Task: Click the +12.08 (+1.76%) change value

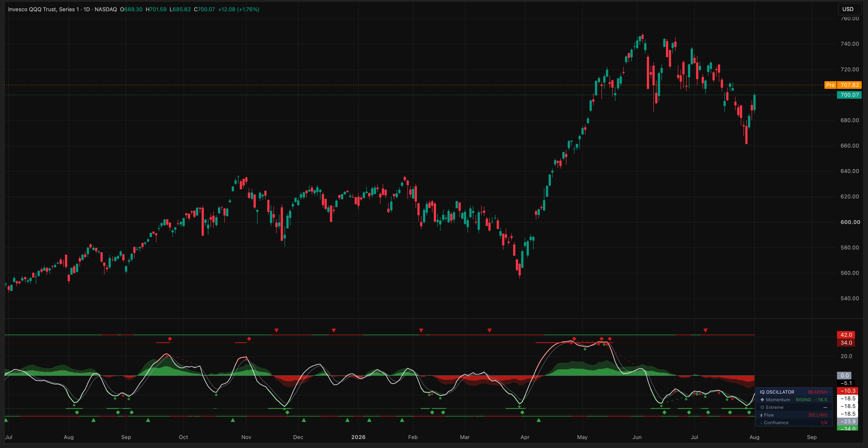Action: tap(238, 9)
